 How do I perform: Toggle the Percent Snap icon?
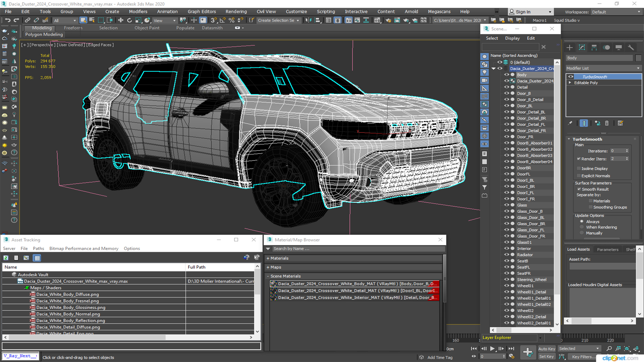pyautogui.click(x=231, y=20)
